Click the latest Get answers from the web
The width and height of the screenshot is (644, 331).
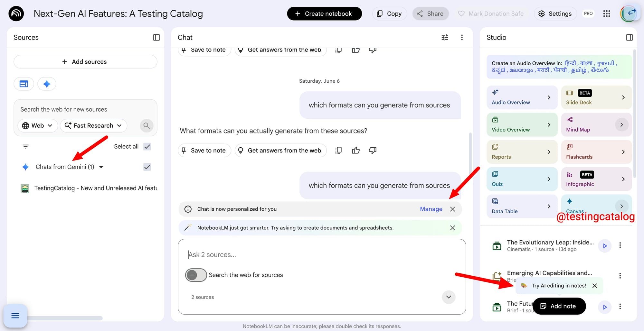(280, 150)
